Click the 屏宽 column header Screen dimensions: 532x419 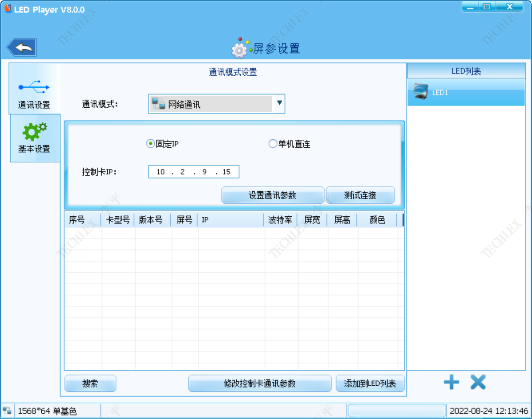click(312, 219)
